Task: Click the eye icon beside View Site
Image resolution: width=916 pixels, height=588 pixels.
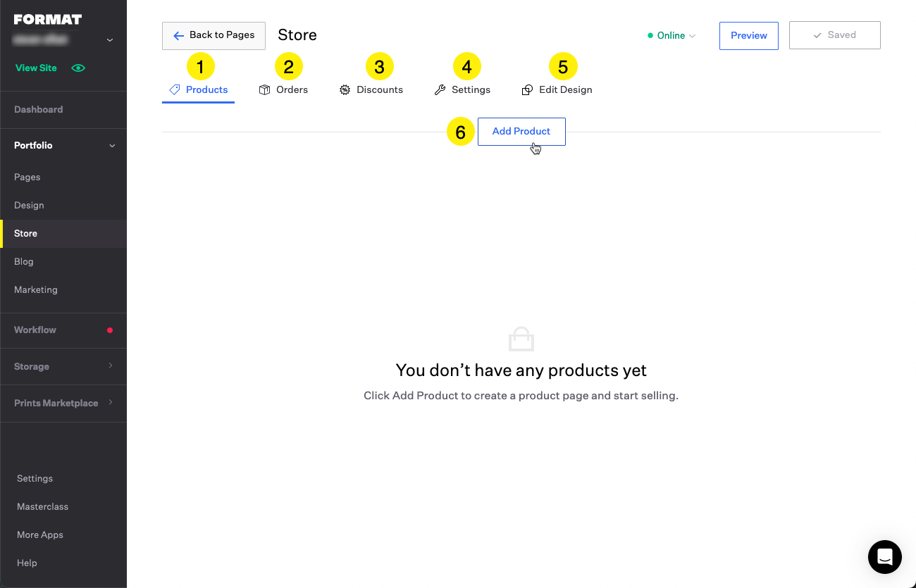Action: tap(78, 68)
